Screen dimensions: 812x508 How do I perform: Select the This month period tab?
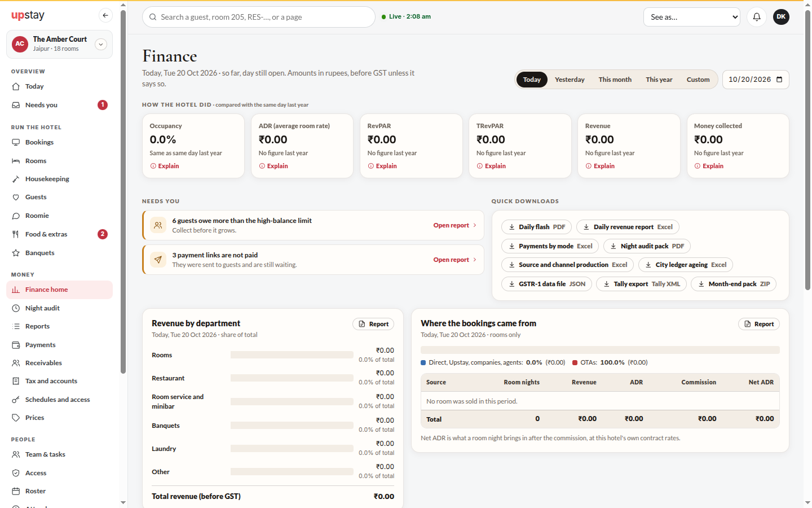[x=615, y=80]
